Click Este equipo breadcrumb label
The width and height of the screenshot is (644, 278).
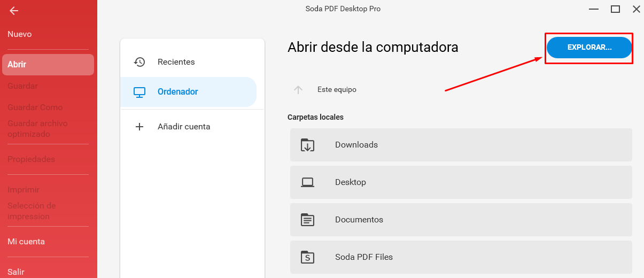click(x=337, y=90)
